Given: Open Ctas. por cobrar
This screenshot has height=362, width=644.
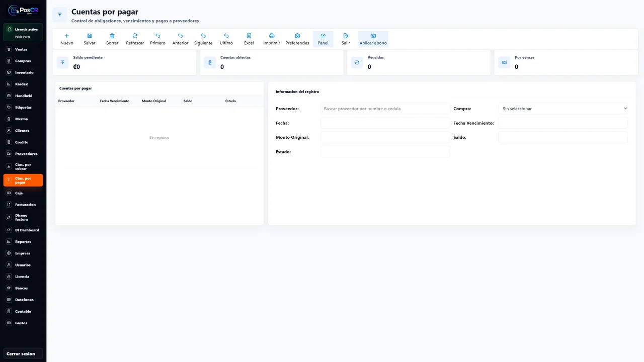Looking at the screenshot, I should [x=23, y=166].
